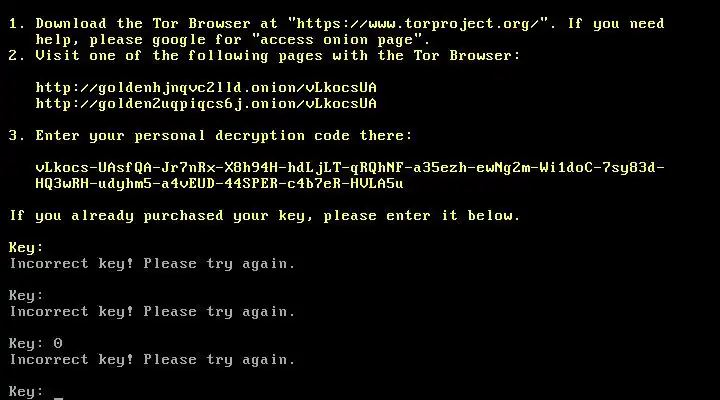Click the golden2uqpiqcs6j.onion address
Viewport: 720px width, 400px height.
(x=206, y=104)
